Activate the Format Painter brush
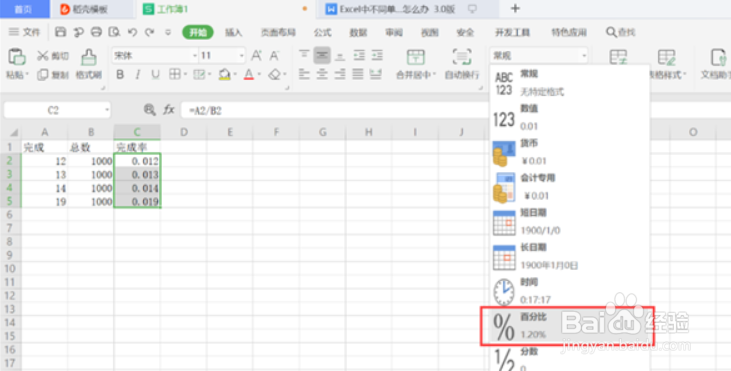Viewport: 731px width, 371px height. [89, 57]
